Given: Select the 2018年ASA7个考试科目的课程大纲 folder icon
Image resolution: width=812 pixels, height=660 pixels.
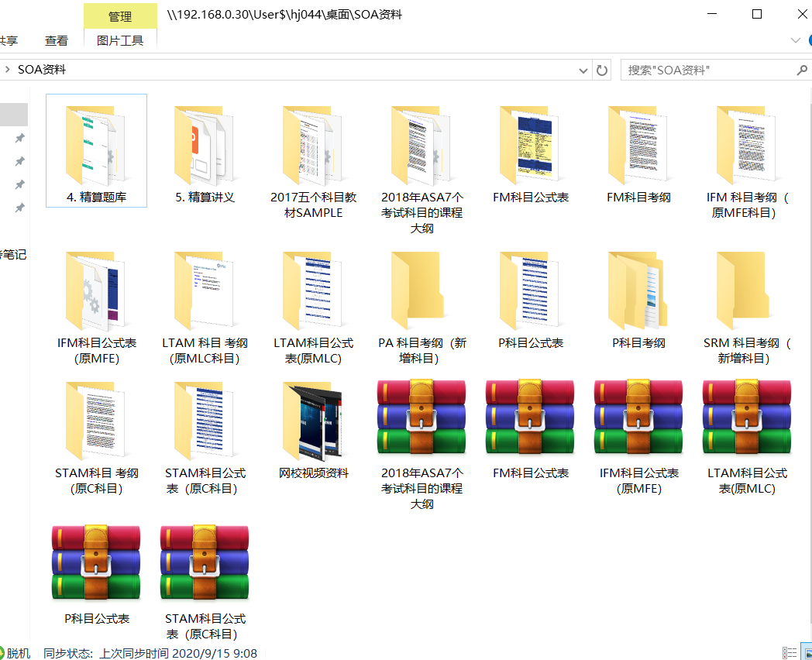Looking at the screenshot, I should click(x=421, y=146).
